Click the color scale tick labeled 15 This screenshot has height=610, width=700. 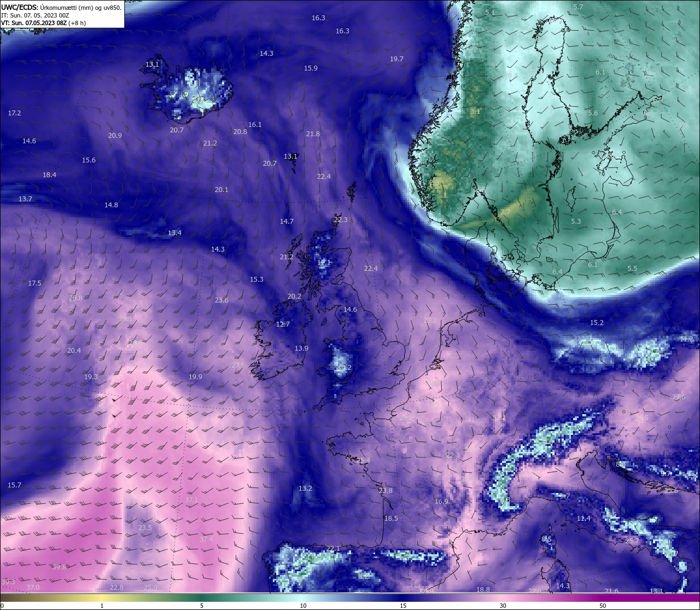point(403,606)
